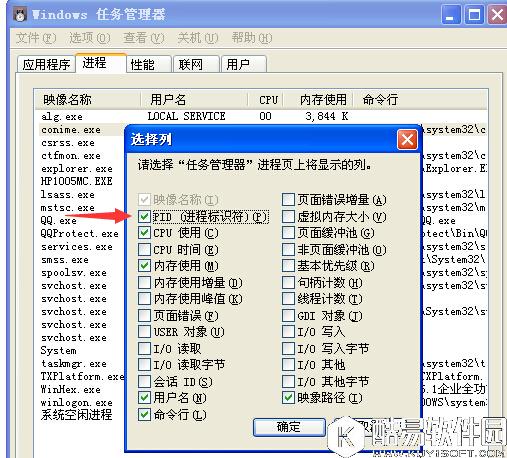507x458 pixels.
Task: Toggle the 内存使用(M) checkbox
Action: click(144, 266)
